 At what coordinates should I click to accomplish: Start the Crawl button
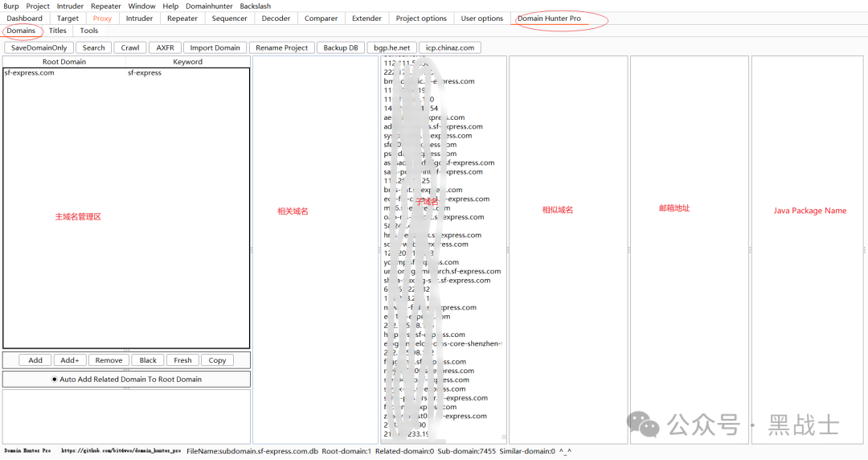tap(130, 47)
